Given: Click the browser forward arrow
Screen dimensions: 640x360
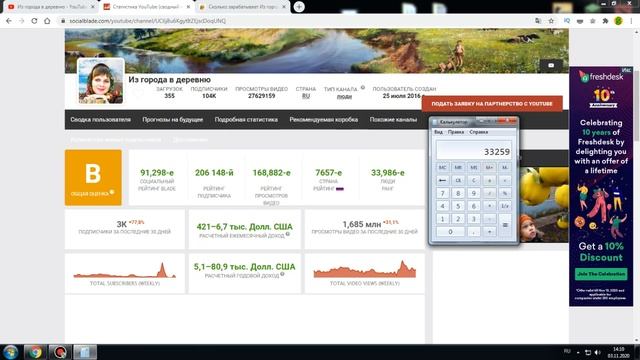Looking at the screenshot, I should click(x=22, y=21).
